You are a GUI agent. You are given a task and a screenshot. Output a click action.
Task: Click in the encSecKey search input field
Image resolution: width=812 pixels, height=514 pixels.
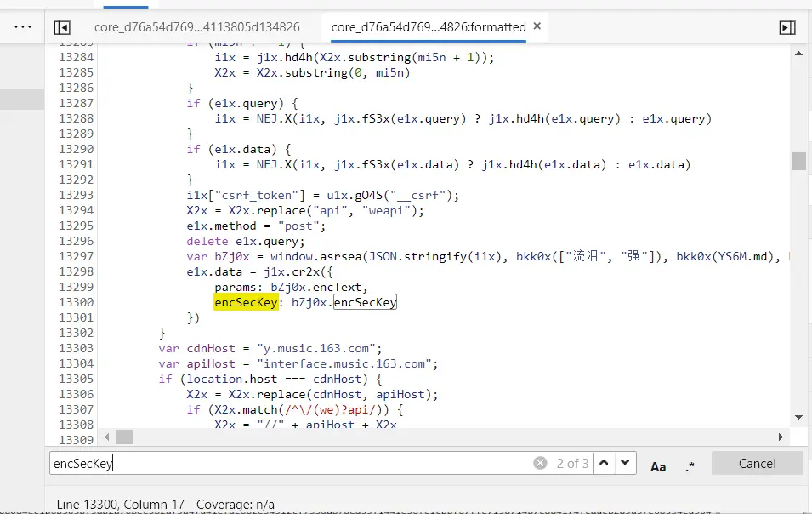point(289,463)
